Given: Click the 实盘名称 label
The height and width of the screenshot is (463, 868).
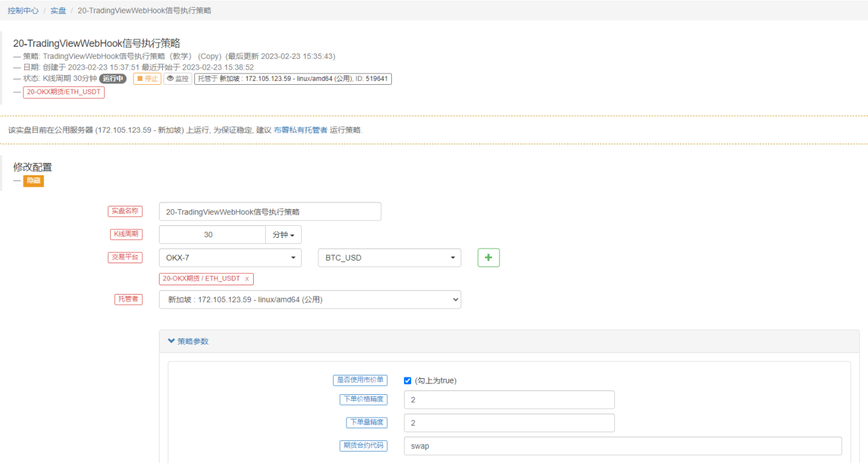Looking at the screenshot, I should click(125, 212).
